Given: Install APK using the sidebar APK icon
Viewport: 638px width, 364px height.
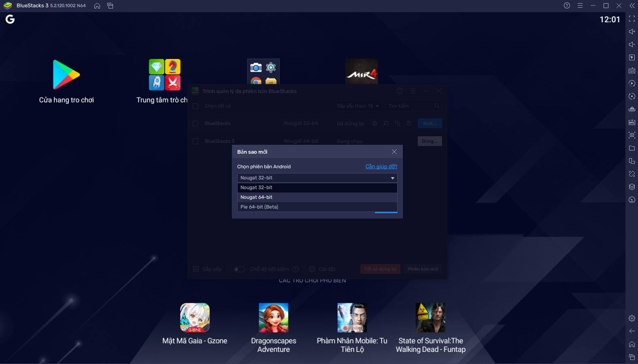Looking at the screenshot, I should 632,122.
